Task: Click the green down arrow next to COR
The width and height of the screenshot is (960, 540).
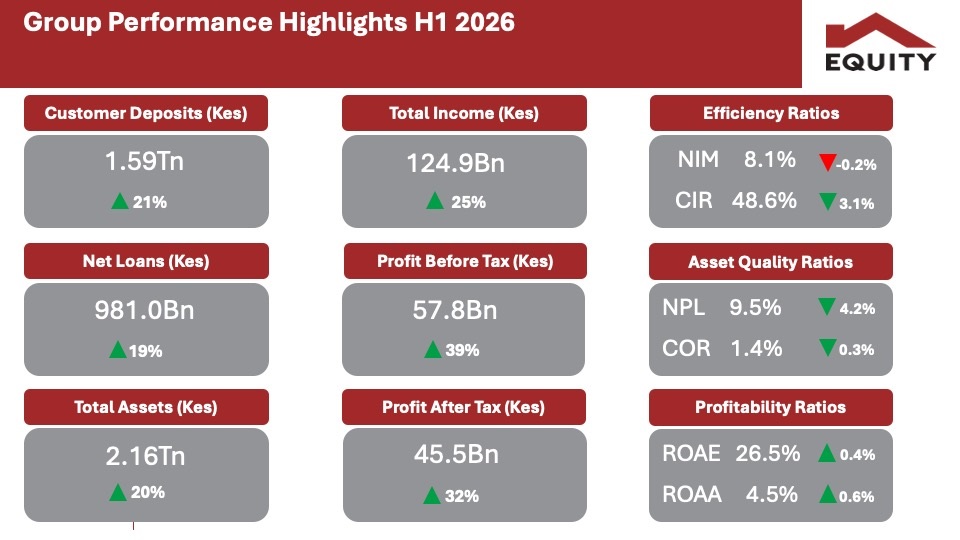Action: 827,348
